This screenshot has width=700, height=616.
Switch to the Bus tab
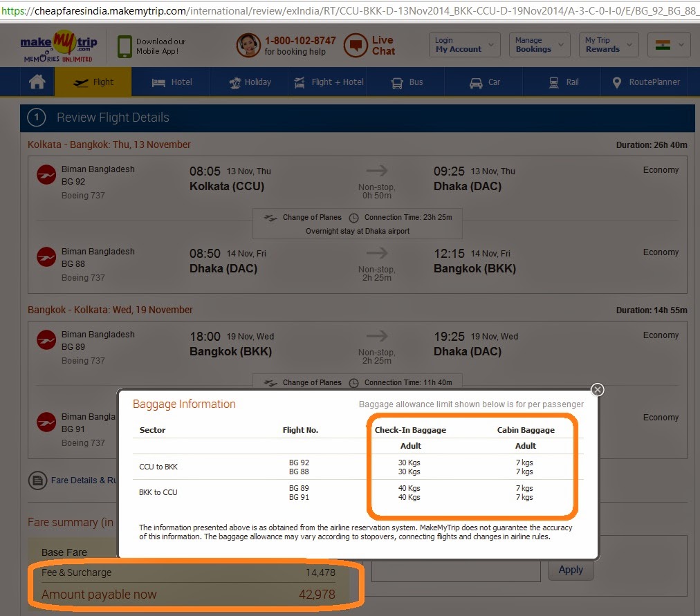point(406,82)
